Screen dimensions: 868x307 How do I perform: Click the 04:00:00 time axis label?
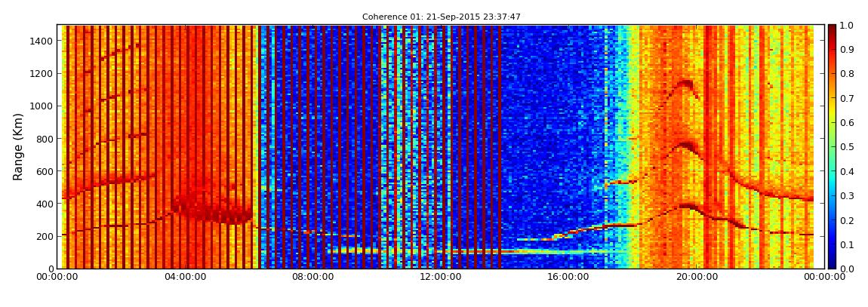(x=186, y=277)
